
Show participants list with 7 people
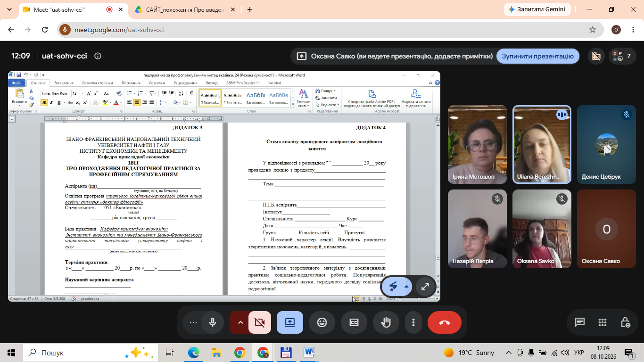(x=622, y=56)
